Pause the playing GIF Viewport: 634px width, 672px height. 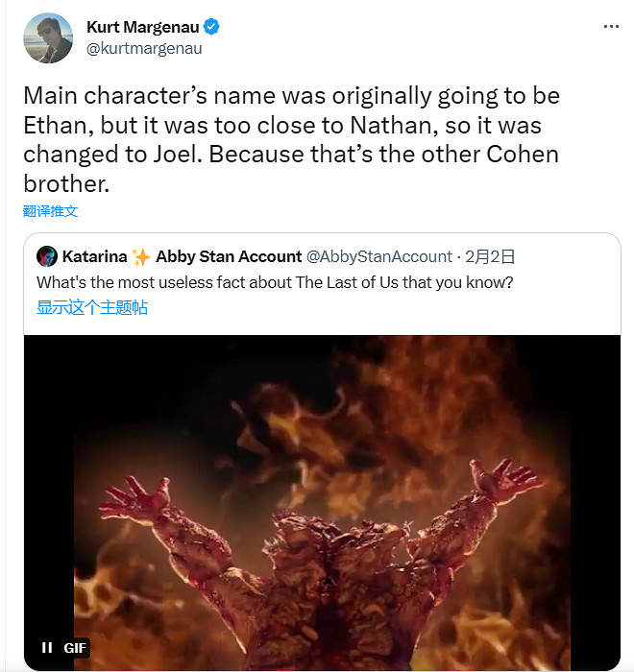coord(46,648)
